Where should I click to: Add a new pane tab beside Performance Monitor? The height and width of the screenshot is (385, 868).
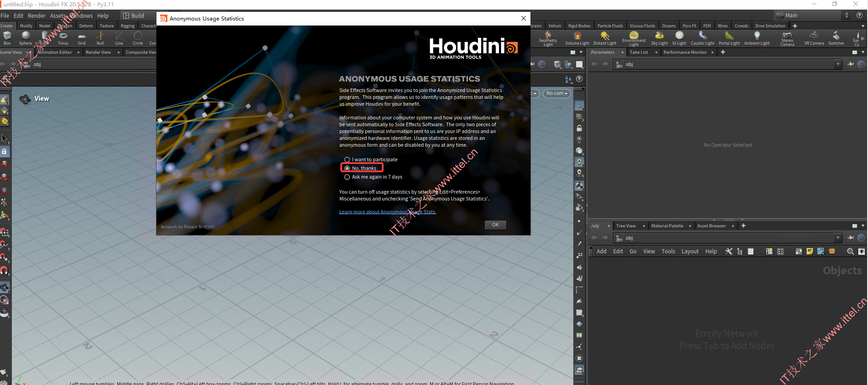point(723,52)
